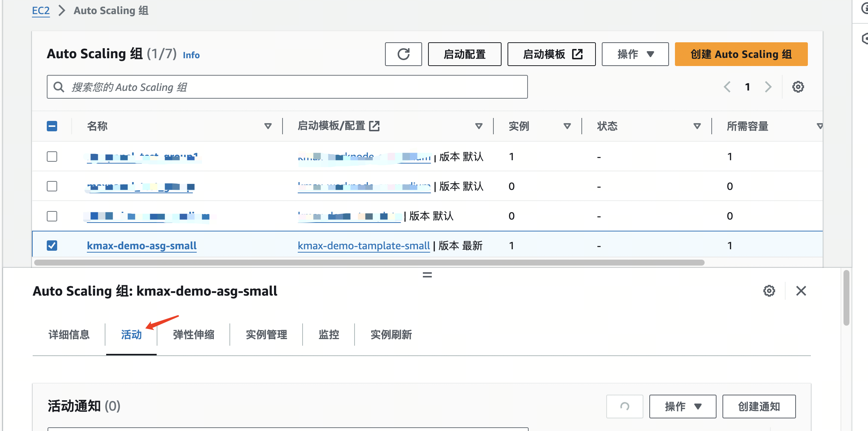This screenshot has height=431, width=868.
Task: Refresh the 活动通知 list
Action: pos(624,407)
